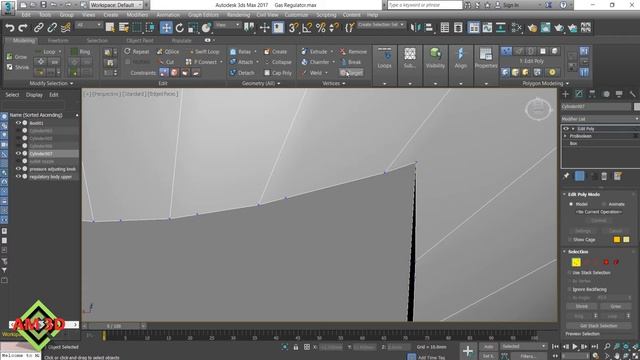The width and height of the screenshot is (640, 360).
Task: Click the Undo arrow icon
Action: 9,28
